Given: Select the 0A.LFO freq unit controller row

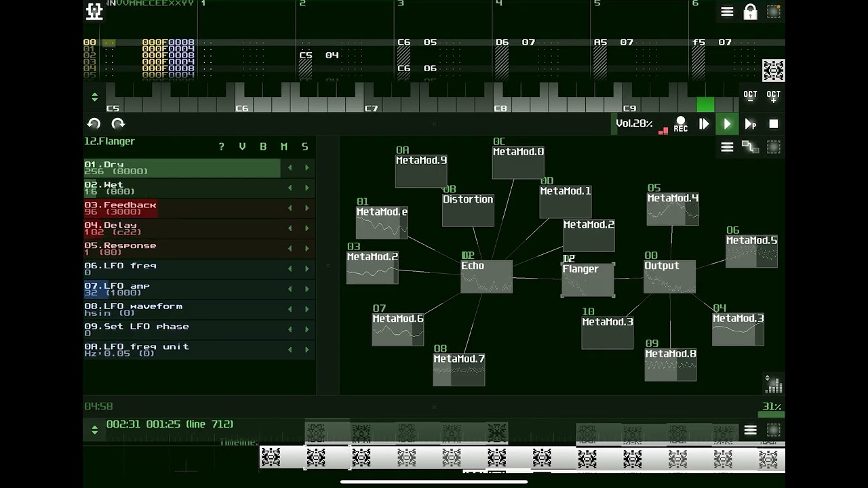Looking at the screenshot, I should point(199,350).
